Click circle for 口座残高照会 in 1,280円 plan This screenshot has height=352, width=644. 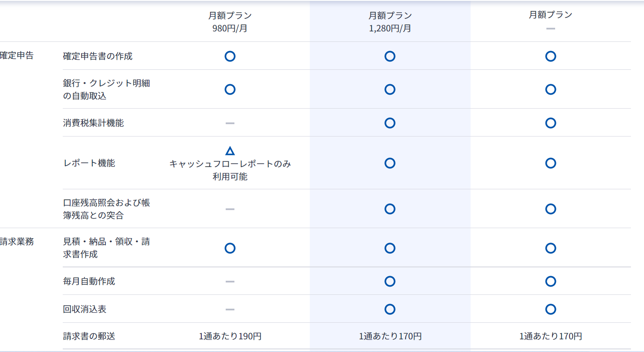(x=390, y=209)
